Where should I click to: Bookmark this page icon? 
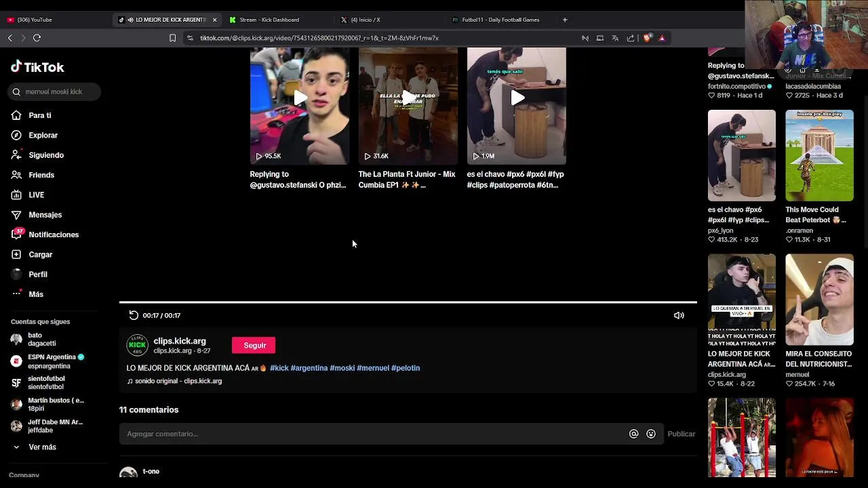click(x=172, y=38)
